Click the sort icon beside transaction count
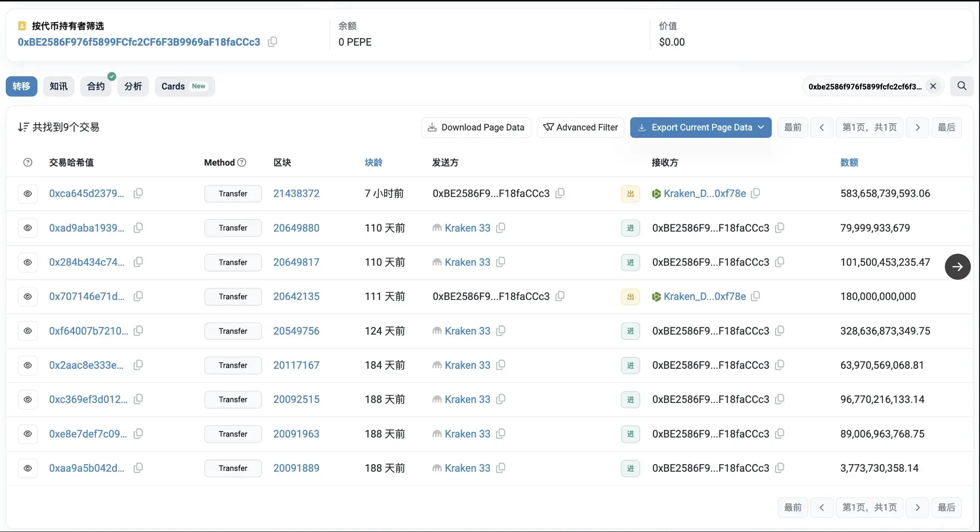The image size is (980, 532). (23, 127)
